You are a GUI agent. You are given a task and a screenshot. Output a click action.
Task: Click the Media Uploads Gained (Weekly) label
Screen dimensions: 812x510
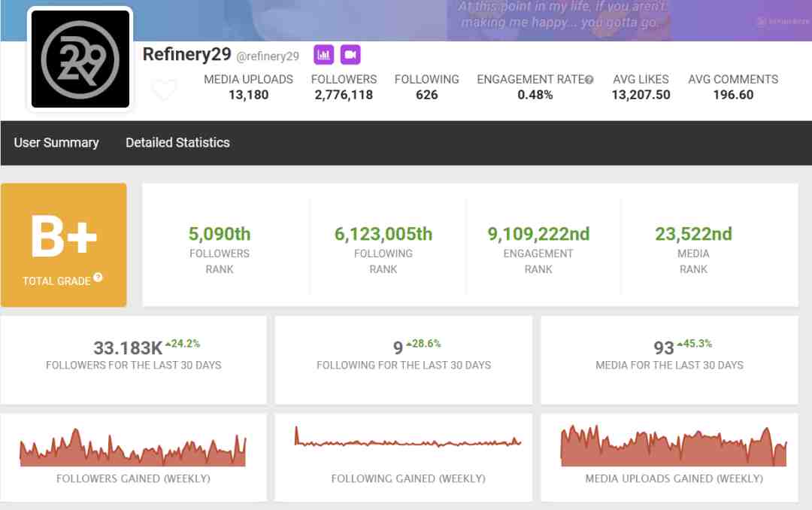674,479
